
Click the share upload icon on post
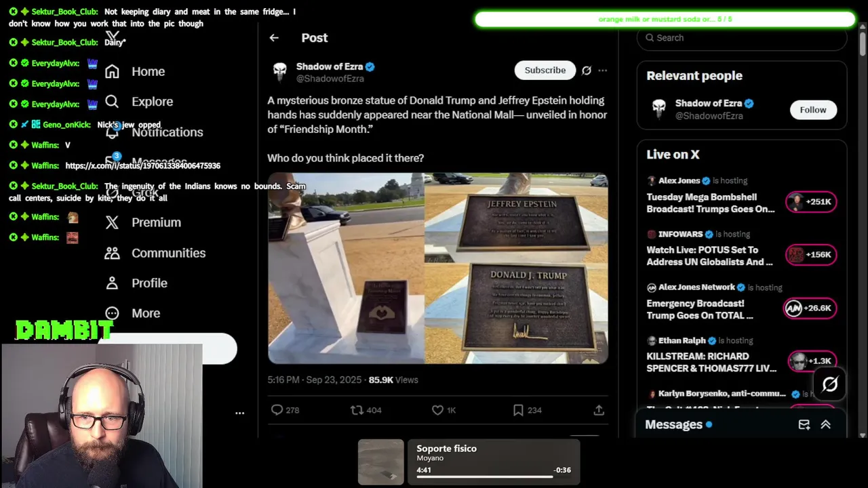coord(599,410)
